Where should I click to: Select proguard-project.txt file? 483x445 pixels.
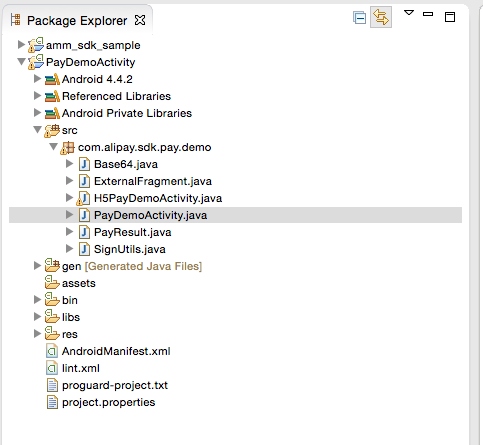coord(115,385)
